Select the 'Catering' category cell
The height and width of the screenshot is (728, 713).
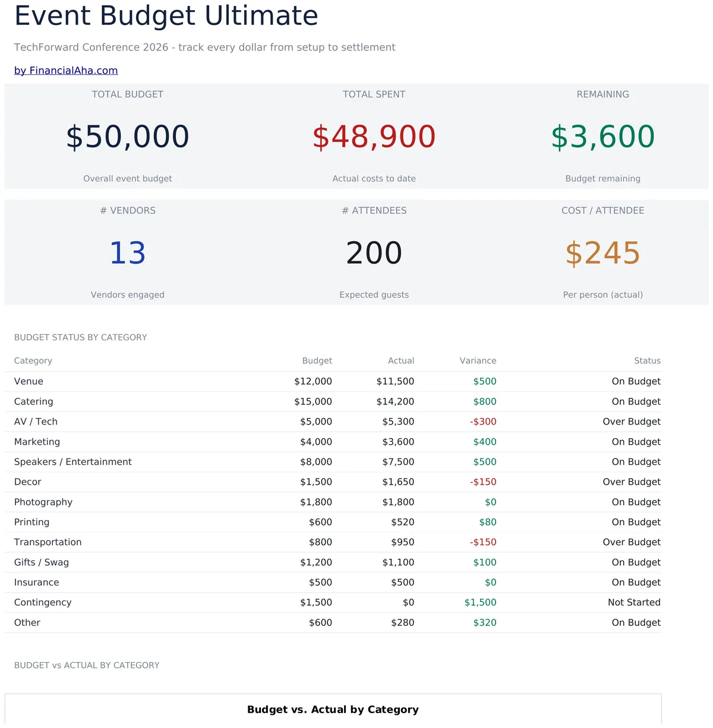[x=34, y=402]
